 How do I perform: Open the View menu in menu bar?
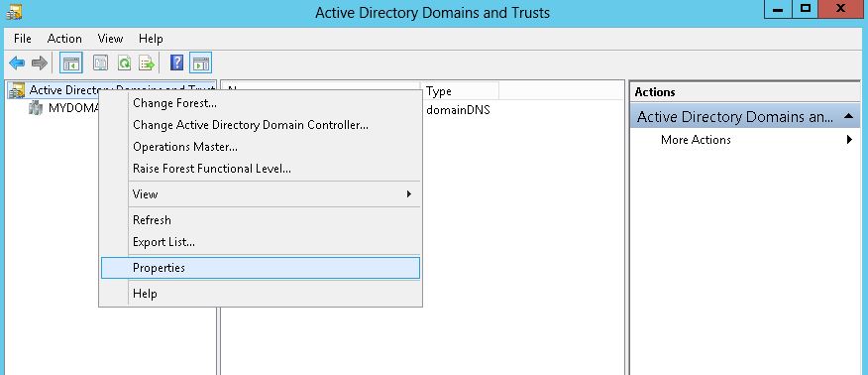(x=110, y=39)
